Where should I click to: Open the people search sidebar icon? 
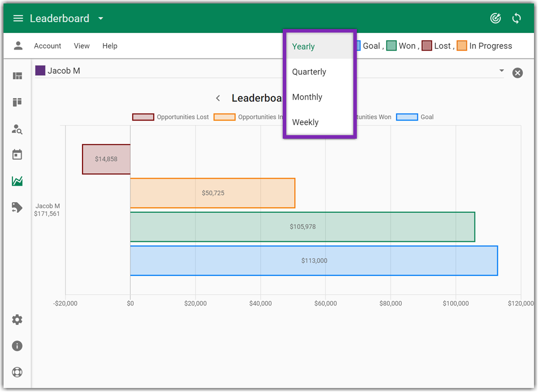tap(17, 129)
